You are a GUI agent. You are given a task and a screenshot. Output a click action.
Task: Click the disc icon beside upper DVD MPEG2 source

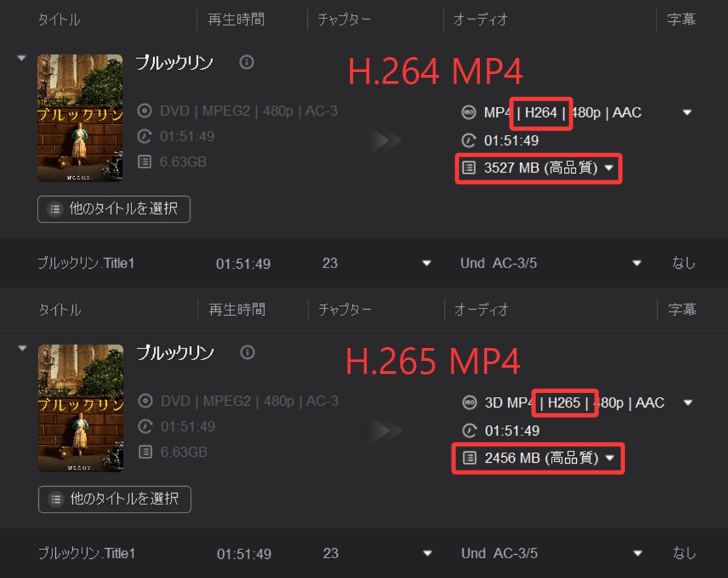(145, 111)
